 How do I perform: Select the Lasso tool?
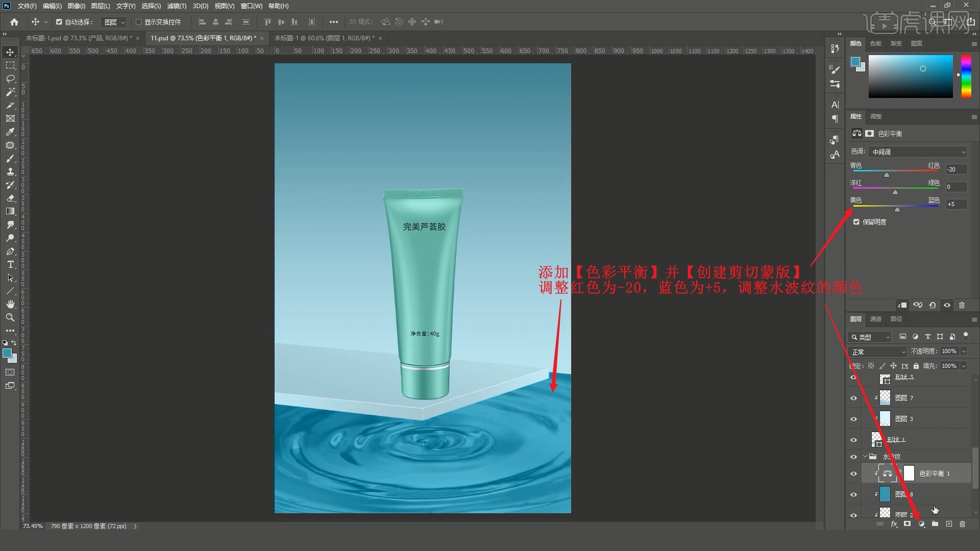pos(10,79)
